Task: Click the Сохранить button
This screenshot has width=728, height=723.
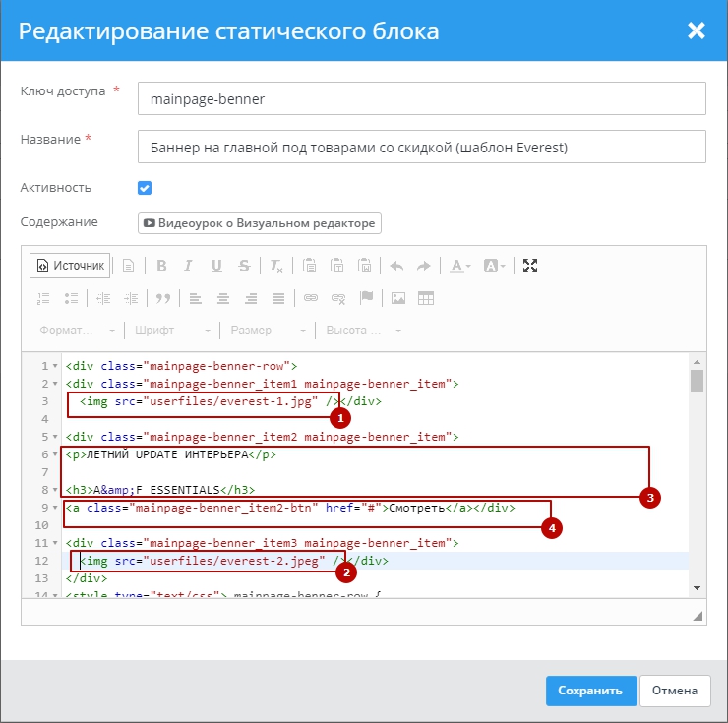Action: click(590, 691)
